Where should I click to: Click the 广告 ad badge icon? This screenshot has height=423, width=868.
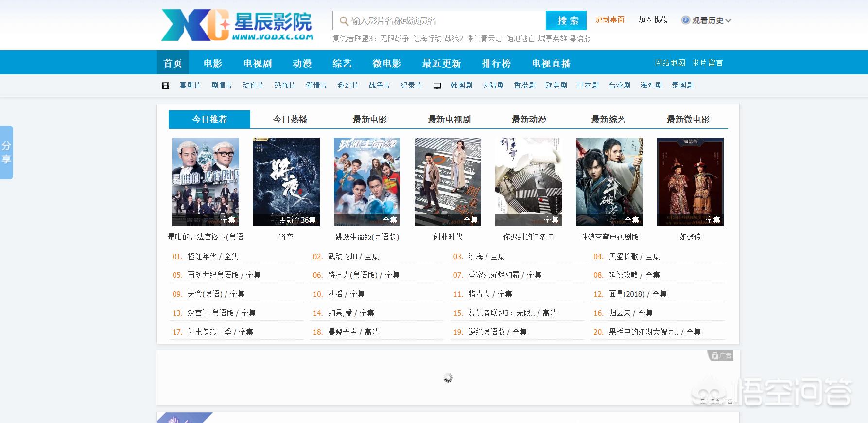click(x=720, y=356)
